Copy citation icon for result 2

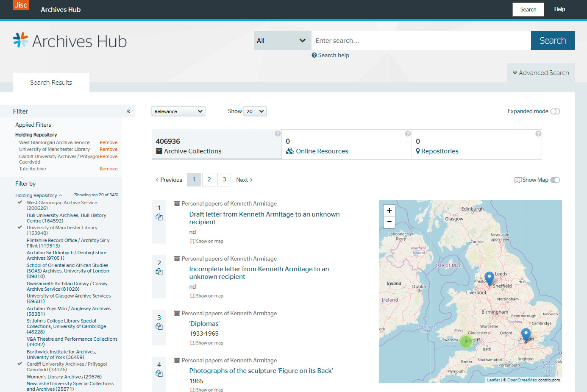159,272
